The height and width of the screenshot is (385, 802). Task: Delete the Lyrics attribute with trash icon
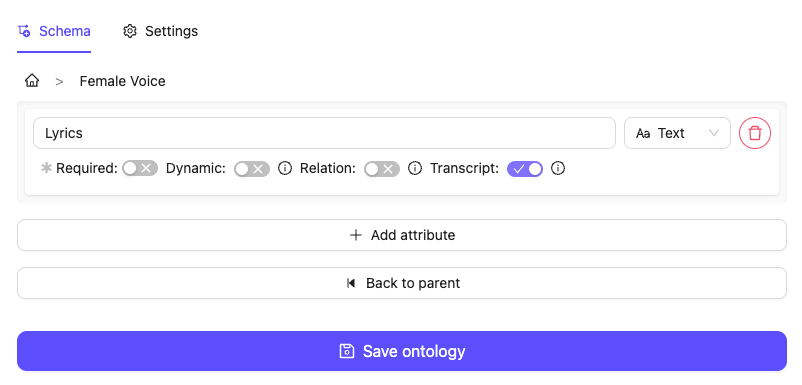754,133
